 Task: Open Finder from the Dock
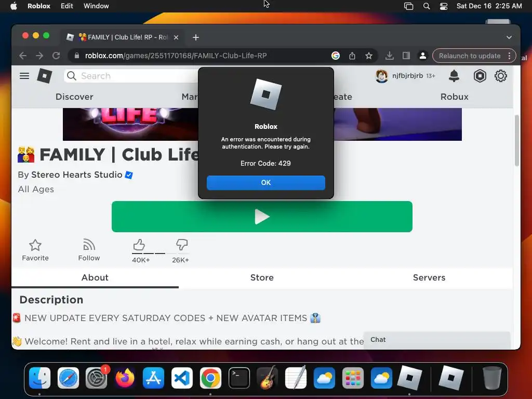click(x=39, y=378)
